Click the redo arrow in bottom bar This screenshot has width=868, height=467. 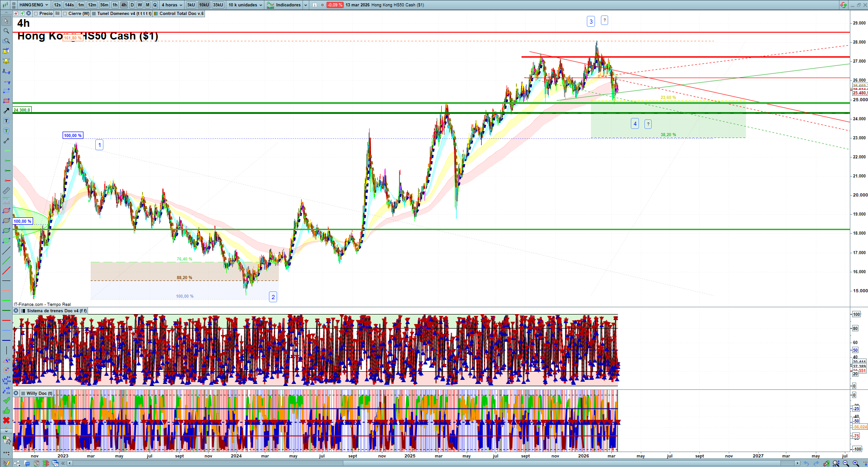click(816, 463)
